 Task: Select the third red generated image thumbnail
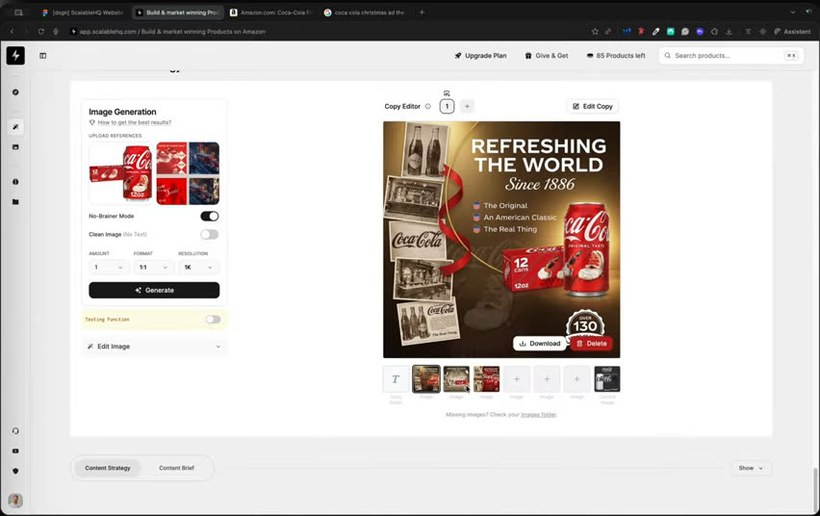click(x=486, y=379)
